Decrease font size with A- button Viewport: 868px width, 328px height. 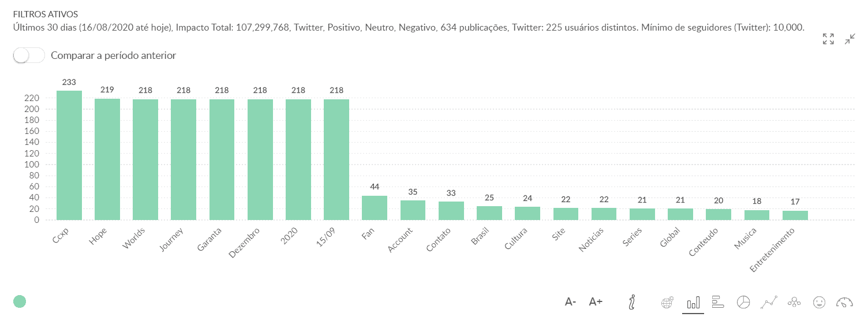coord(570,301)
